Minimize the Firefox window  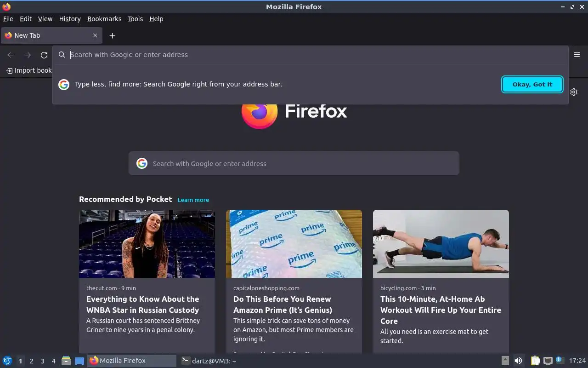click(x=563, y=6)
